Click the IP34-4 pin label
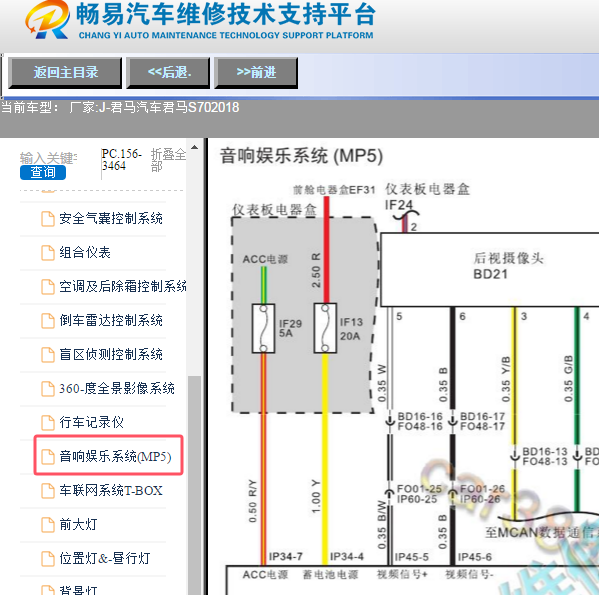The width and height of the screenshot is (599, 595). click(x=347, y=557)
